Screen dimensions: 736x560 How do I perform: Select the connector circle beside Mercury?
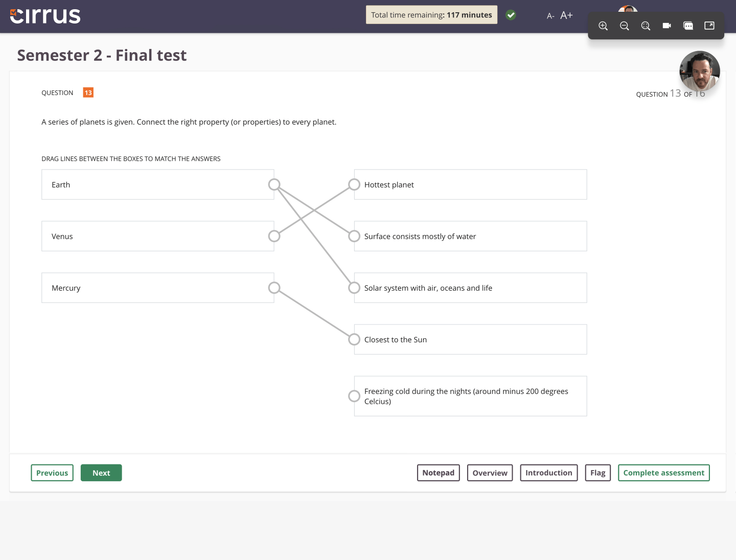click(274, 288)
